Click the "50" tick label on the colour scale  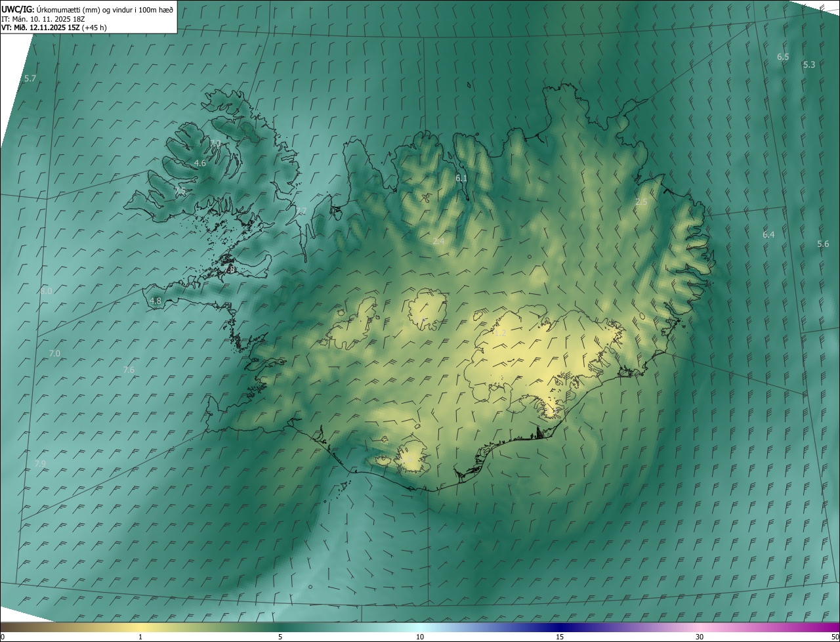point(835,637)
